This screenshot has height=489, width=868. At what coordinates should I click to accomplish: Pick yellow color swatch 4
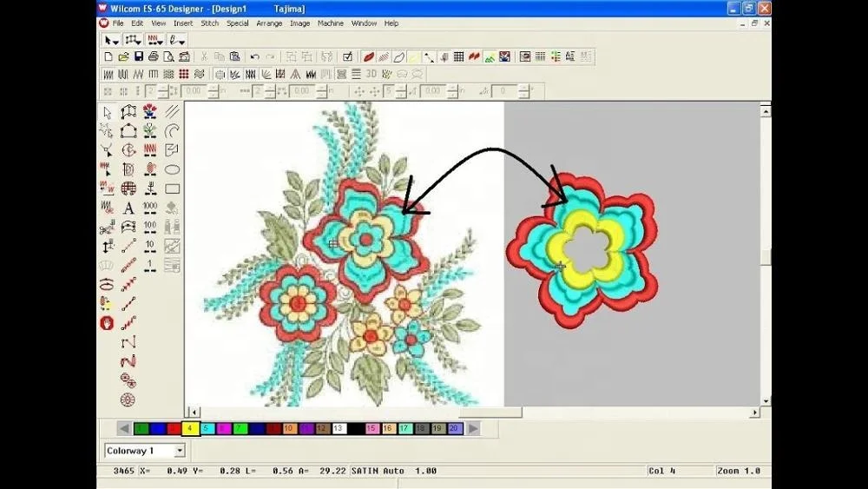click(190, 428)
